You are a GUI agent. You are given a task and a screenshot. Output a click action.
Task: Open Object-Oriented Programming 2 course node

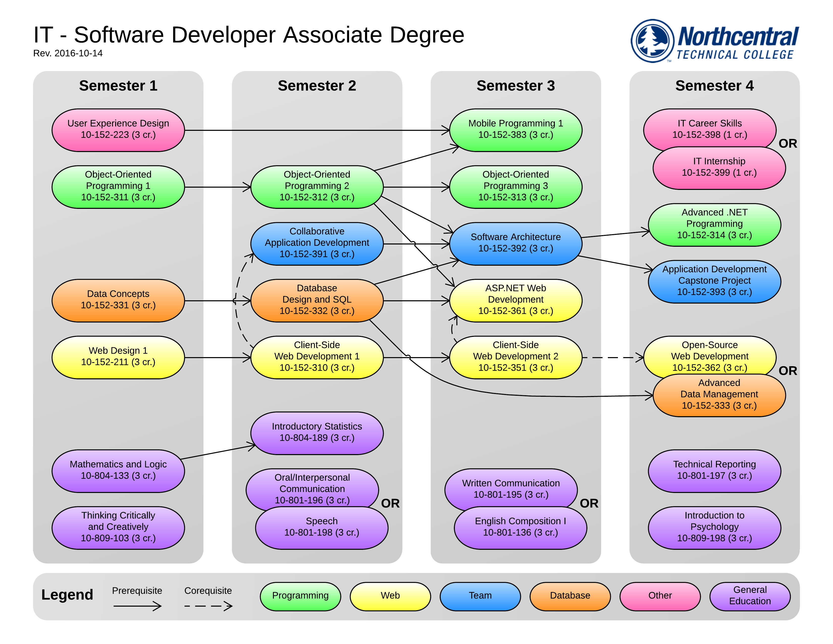(x=317, y=187)
